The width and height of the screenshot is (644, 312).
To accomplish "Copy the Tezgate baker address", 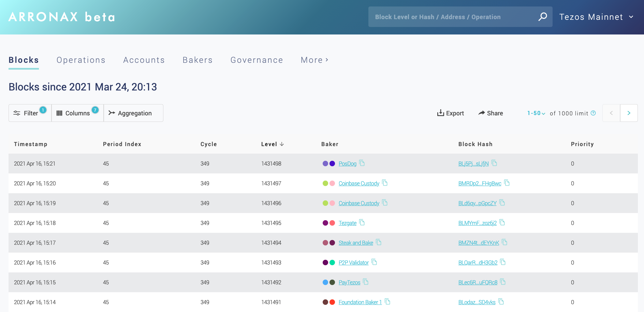I will click(x=362, y=223).
